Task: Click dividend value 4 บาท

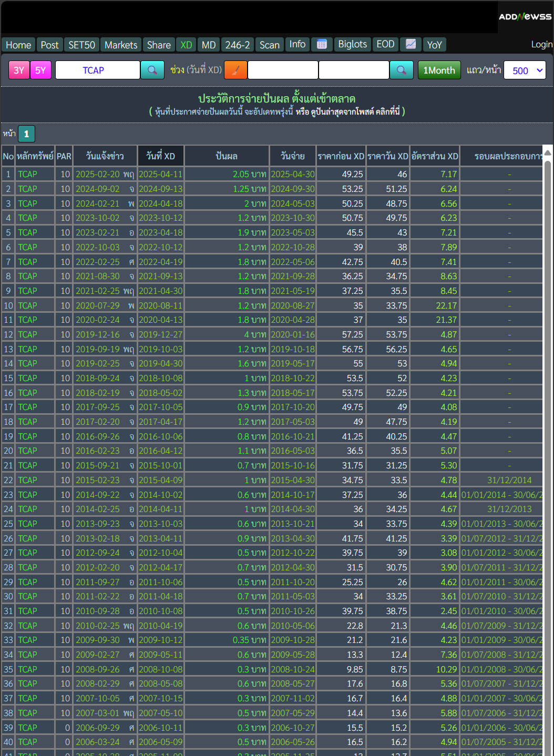Action: click(255, 334)
